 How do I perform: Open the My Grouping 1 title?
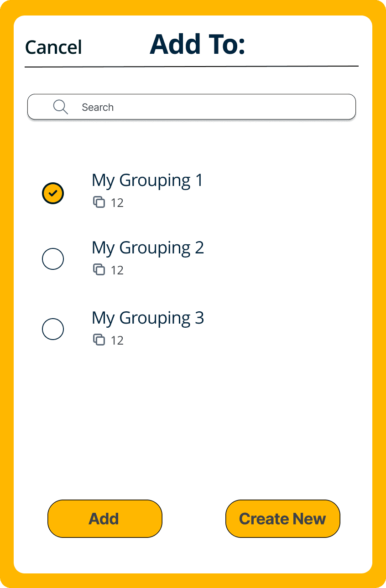(x=147, y=181)
